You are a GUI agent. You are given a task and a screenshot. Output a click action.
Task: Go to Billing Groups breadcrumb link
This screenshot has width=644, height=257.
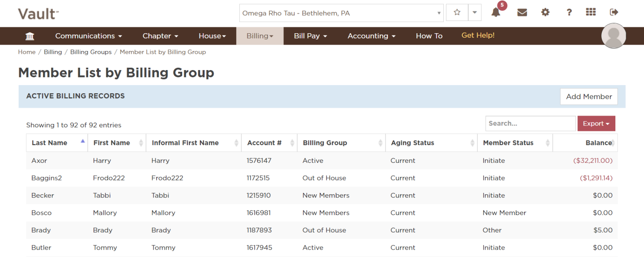point(91,52)
